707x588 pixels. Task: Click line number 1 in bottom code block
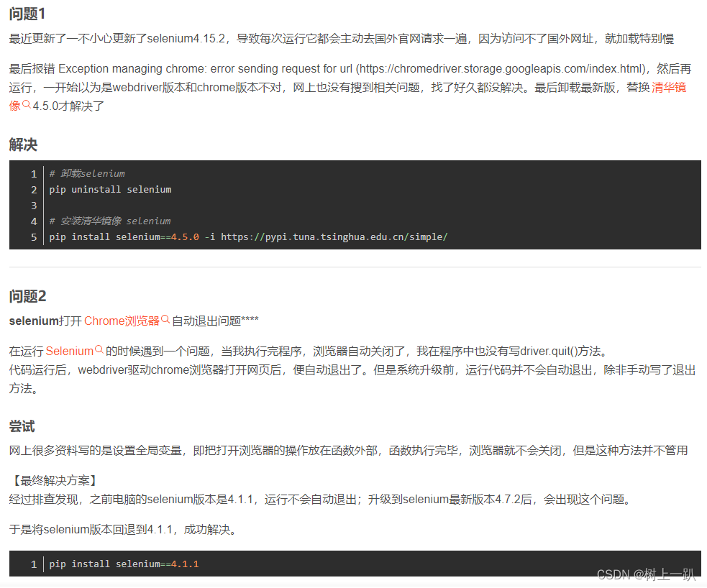tap(33, 564)
